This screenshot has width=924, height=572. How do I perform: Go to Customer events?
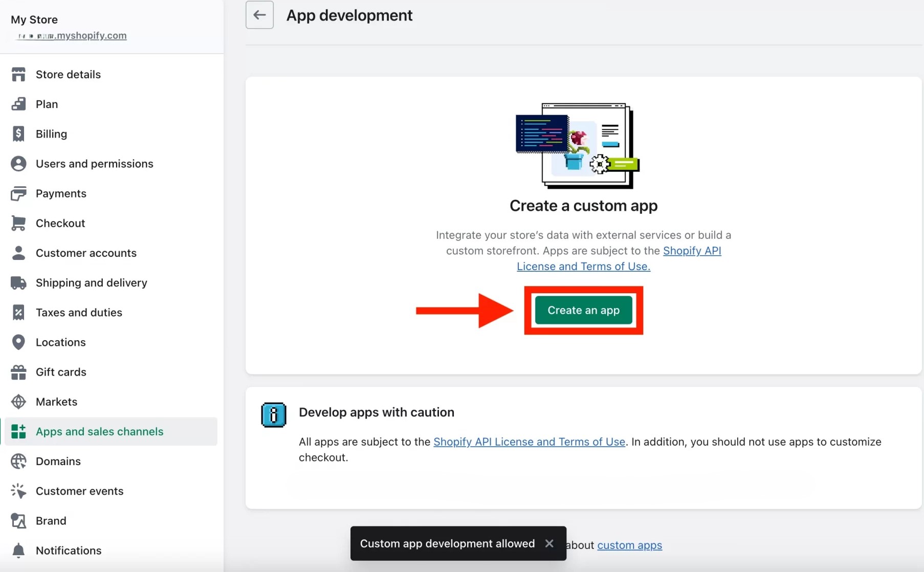[111, 491]
